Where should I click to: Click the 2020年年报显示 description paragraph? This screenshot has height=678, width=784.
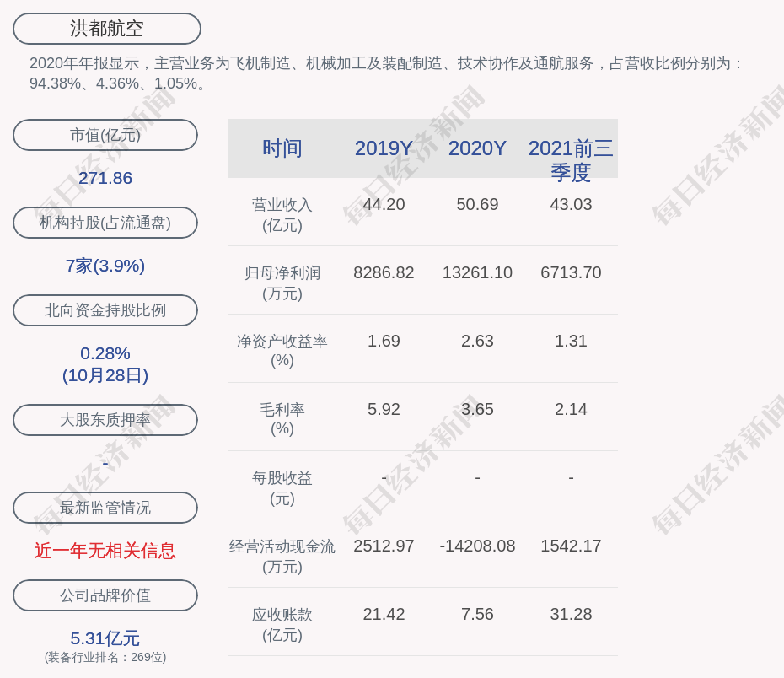(x=386, y=73)
